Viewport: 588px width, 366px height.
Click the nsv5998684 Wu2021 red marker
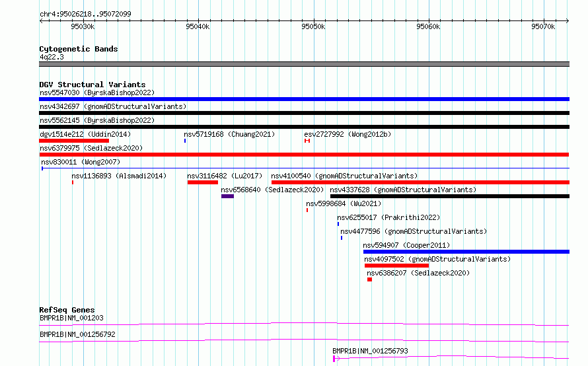pyautogui.click(x=307, y=210)
